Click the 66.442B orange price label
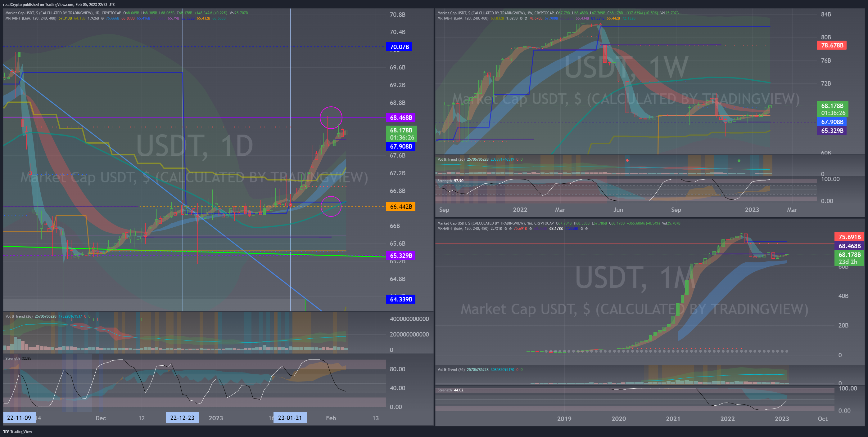 [x=401, y=206]
